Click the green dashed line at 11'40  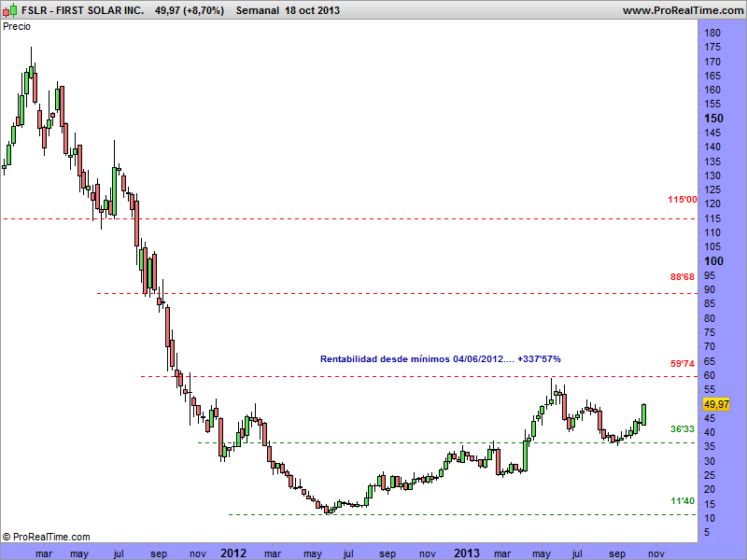(462, 514)
